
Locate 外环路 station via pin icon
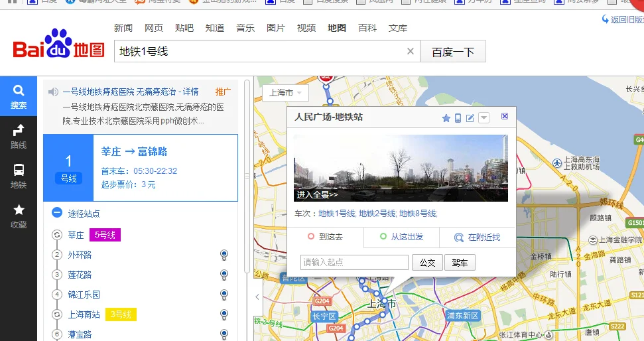[x=224, y=255]
